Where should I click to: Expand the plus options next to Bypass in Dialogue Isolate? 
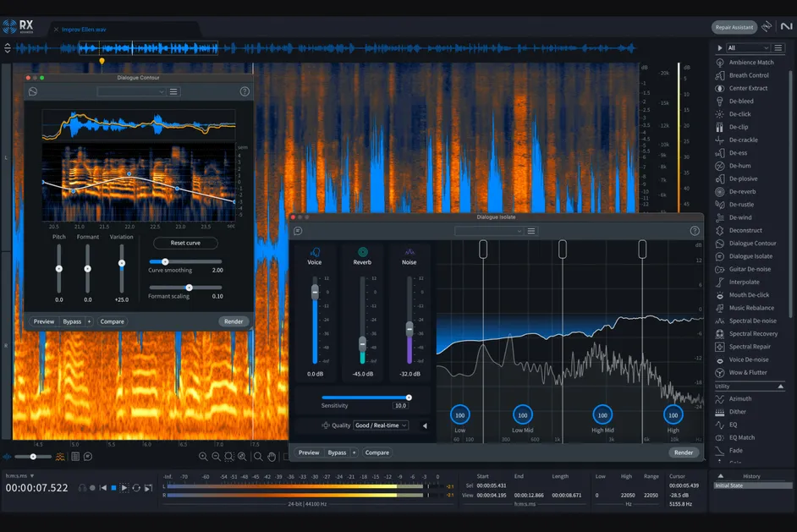pyautogui.click(x=354, y=452)
